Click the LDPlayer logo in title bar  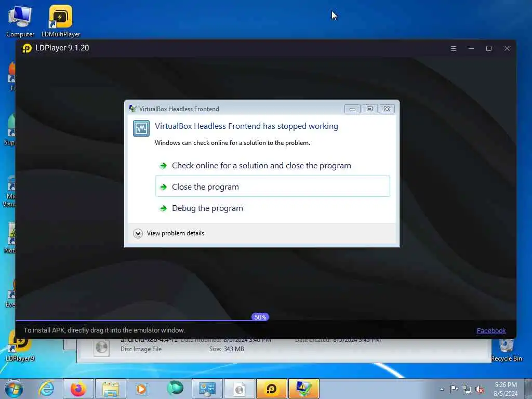click(x=27, y=48)
